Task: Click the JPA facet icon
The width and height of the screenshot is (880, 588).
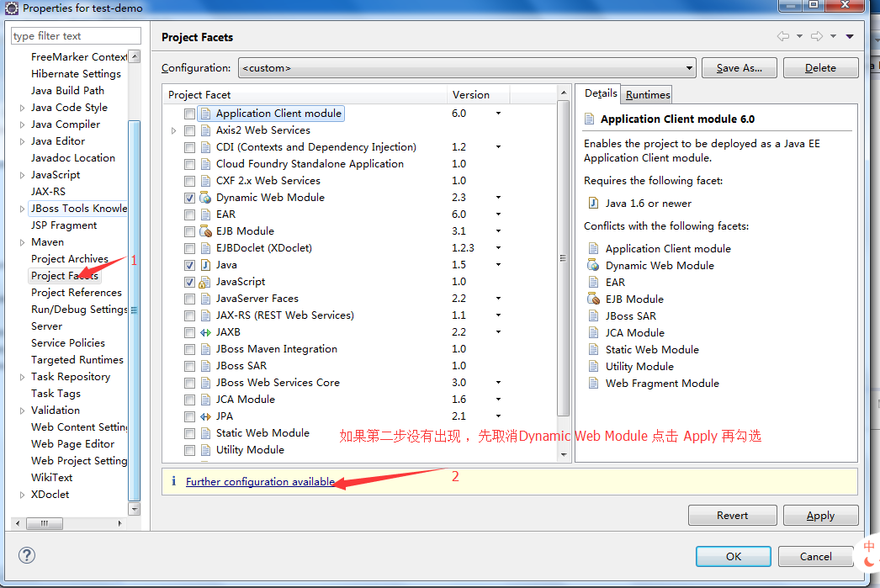Action: (x=205, y=416)
